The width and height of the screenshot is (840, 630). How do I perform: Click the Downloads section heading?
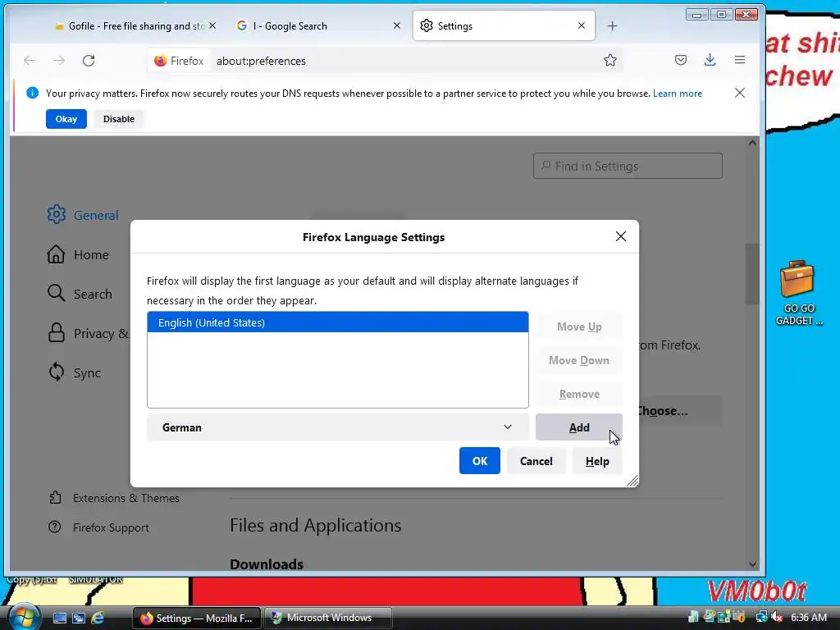coord(267,564)
